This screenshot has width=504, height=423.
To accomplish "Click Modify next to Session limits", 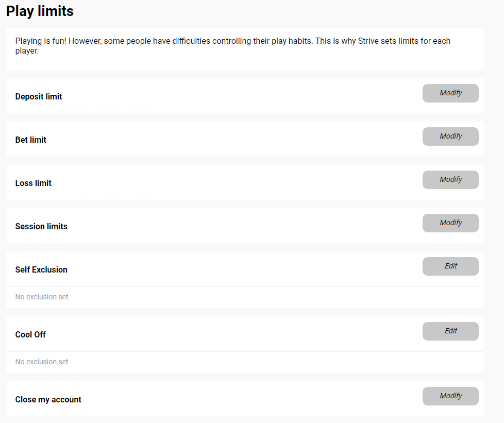I will tap(450, 223).
